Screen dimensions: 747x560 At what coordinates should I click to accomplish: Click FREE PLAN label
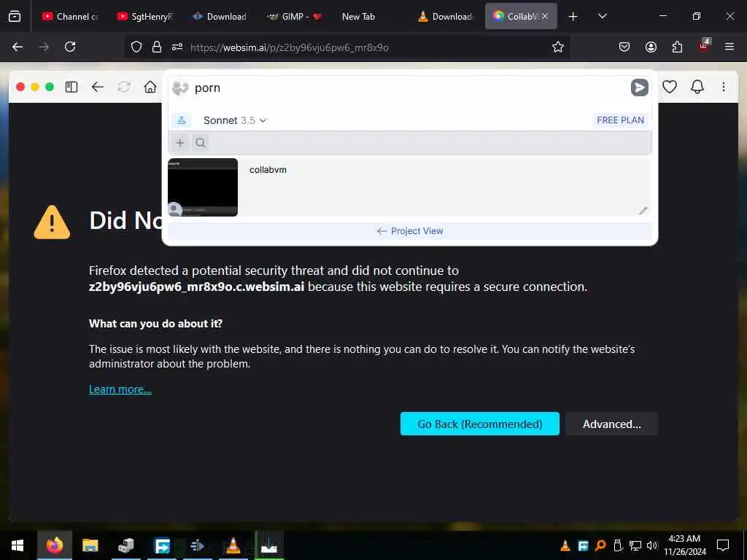pos(620,120)
